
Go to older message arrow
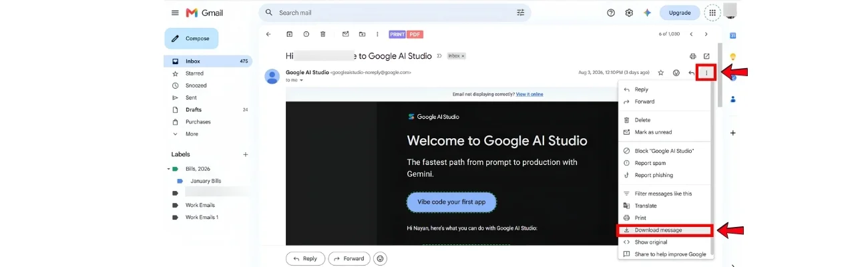point(706,34)
